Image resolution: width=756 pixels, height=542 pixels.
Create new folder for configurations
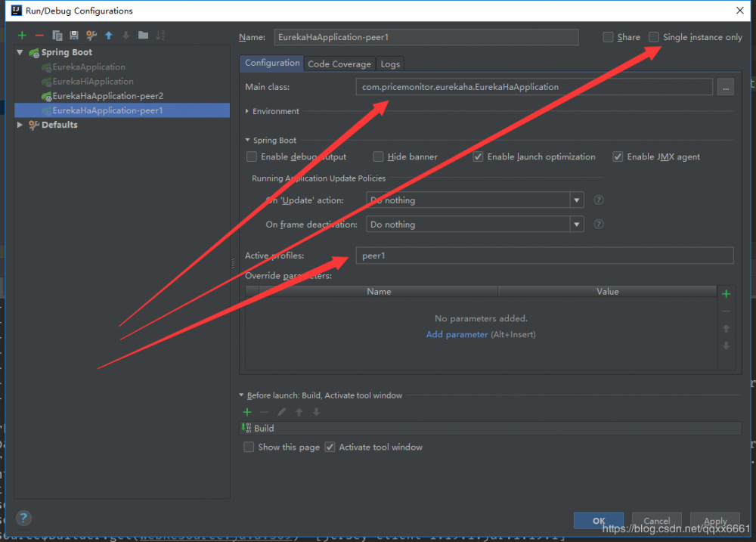143,36
